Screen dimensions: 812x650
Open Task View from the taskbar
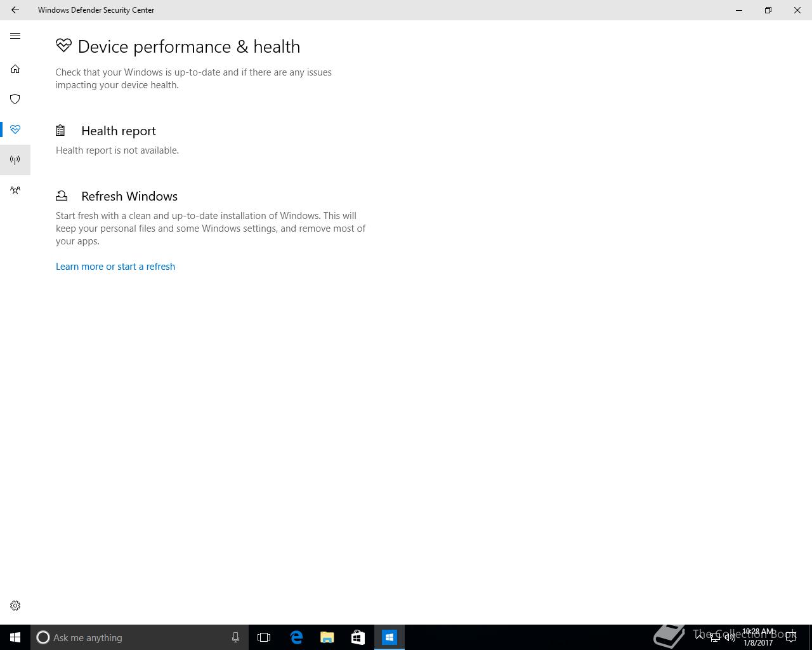[x=264, y=637]
